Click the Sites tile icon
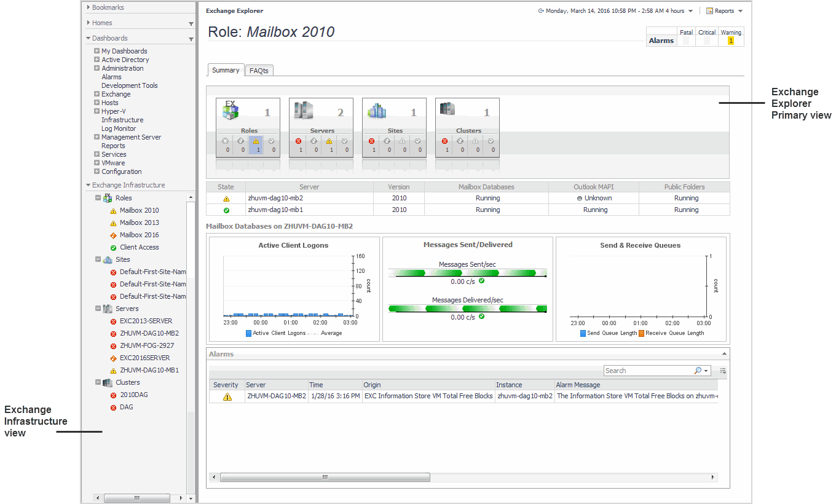This screenshot has height=504, width=836. click(x=377, y=111)
